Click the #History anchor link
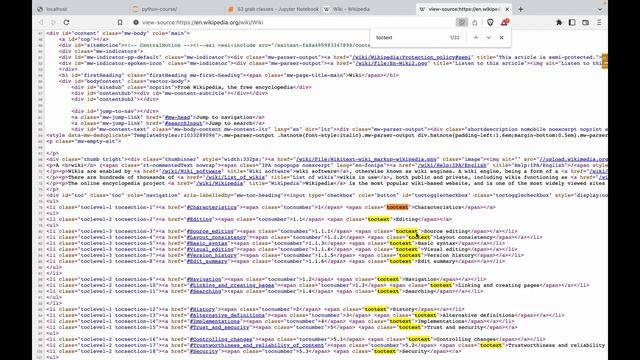Image resolution: width=640 pixels, height=360 pixels. [x=202, y=309]
